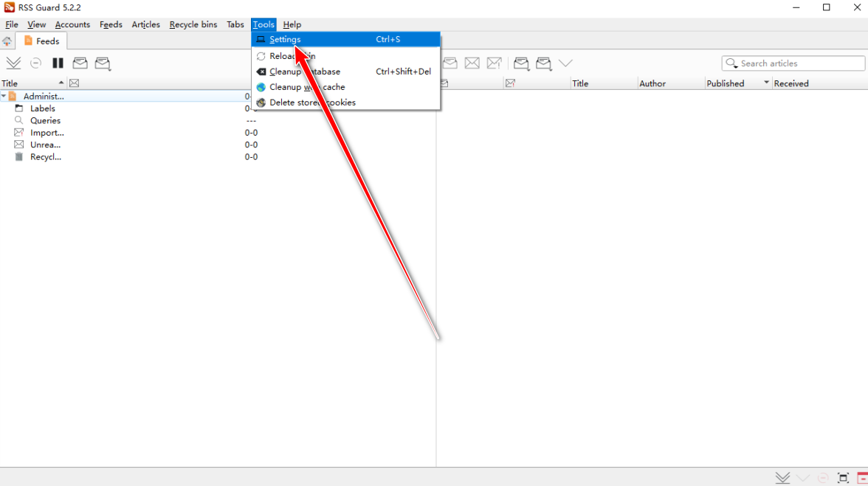
Task: Click the 0-0 count in Import... row
Action: point(251,133)
